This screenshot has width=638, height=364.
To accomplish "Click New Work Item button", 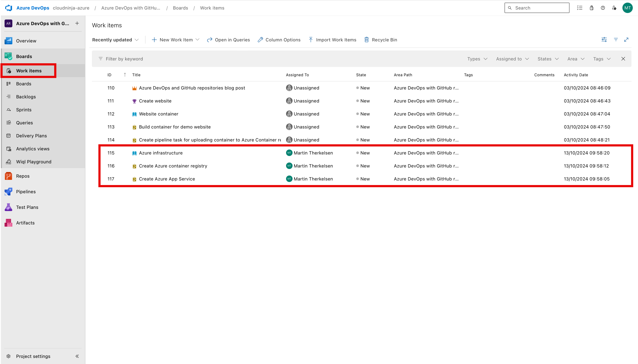I will click(172, 40).
